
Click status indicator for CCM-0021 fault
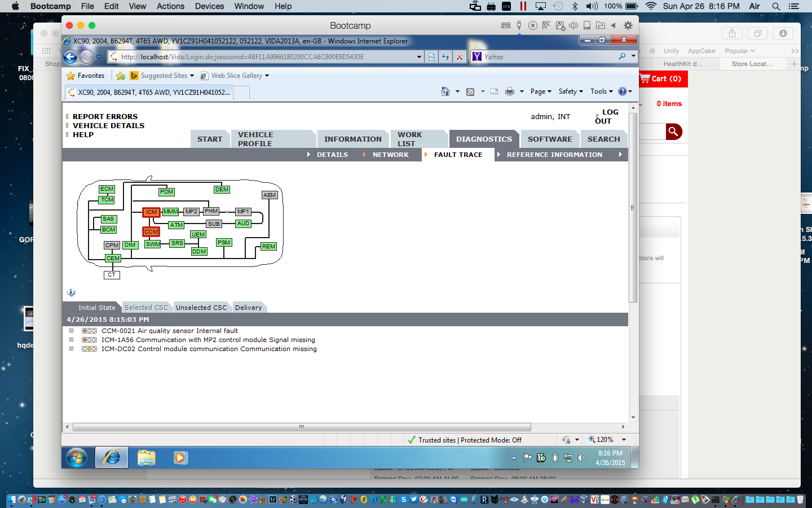pos(89,331)
